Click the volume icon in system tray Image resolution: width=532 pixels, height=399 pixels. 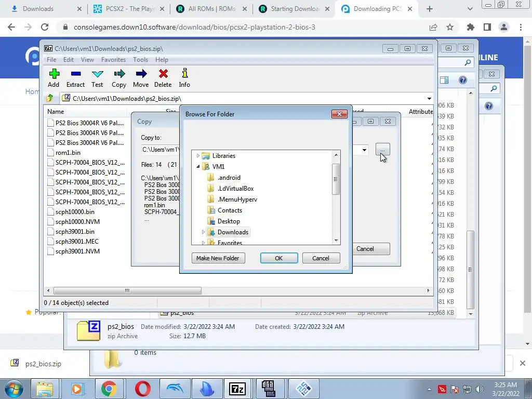pyautogui.click(x=480, y=389)
